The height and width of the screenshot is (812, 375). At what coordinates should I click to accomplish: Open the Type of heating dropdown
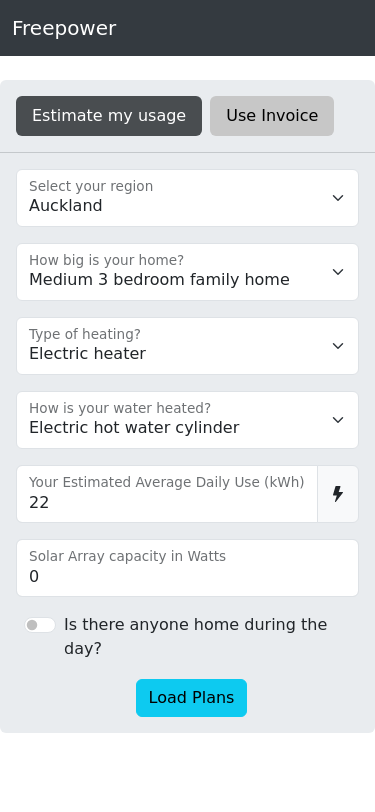tap(188, 346)
